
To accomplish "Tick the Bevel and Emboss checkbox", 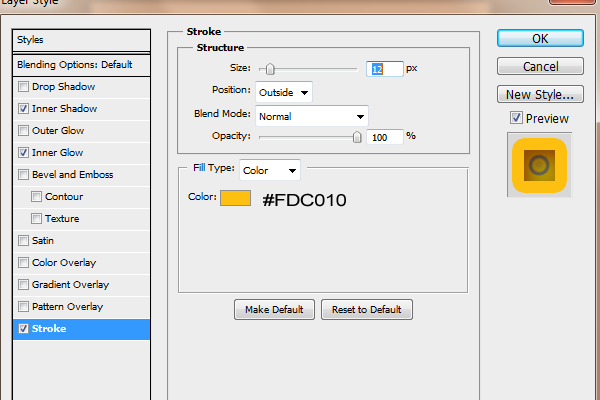I will [23, 175].
